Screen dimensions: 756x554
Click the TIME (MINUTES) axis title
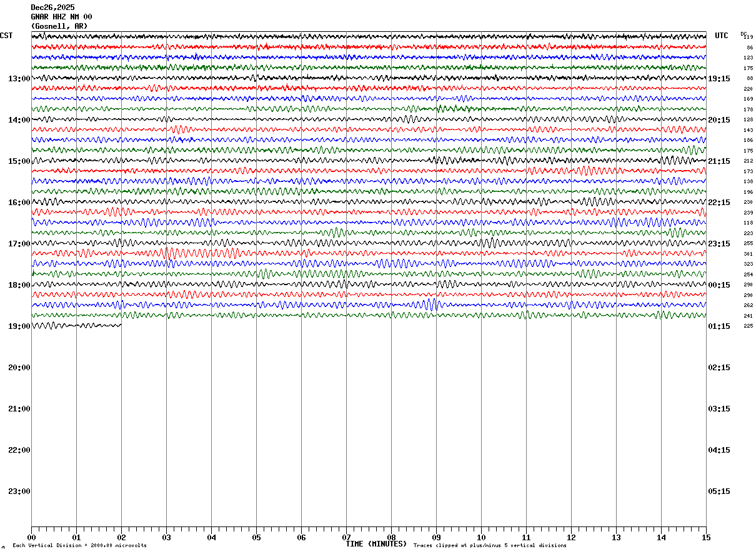376,544
